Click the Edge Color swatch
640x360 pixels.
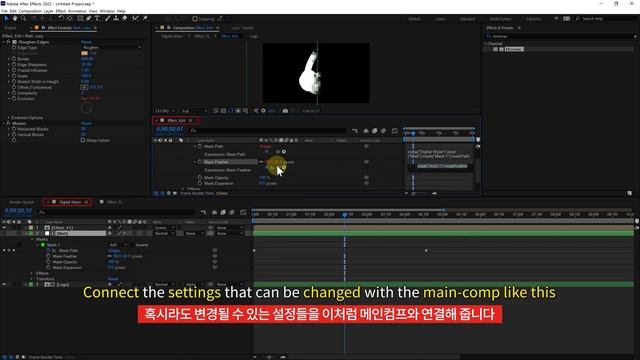[84, 53]
